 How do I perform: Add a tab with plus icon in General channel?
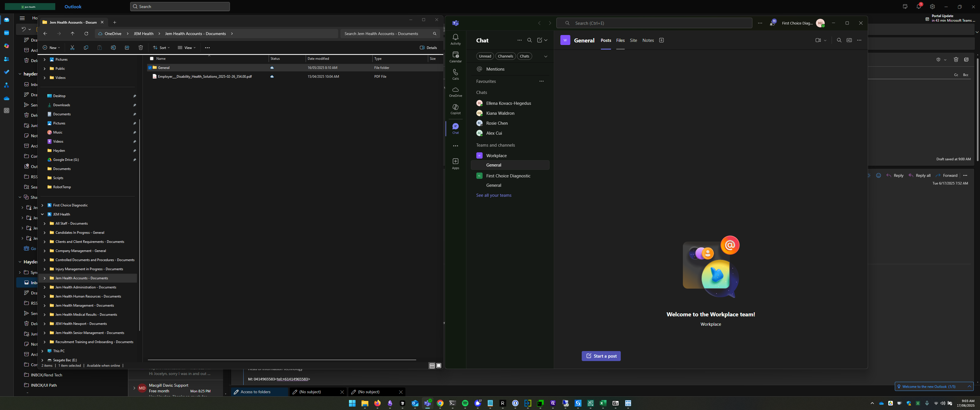click(661, 40)
